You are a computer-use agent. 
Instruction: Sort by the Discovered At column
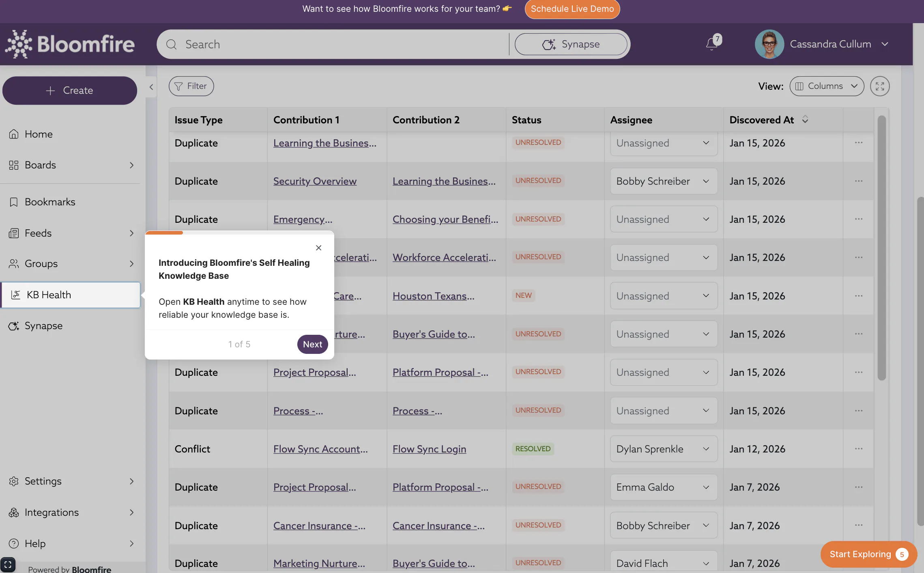pos(805,119)
